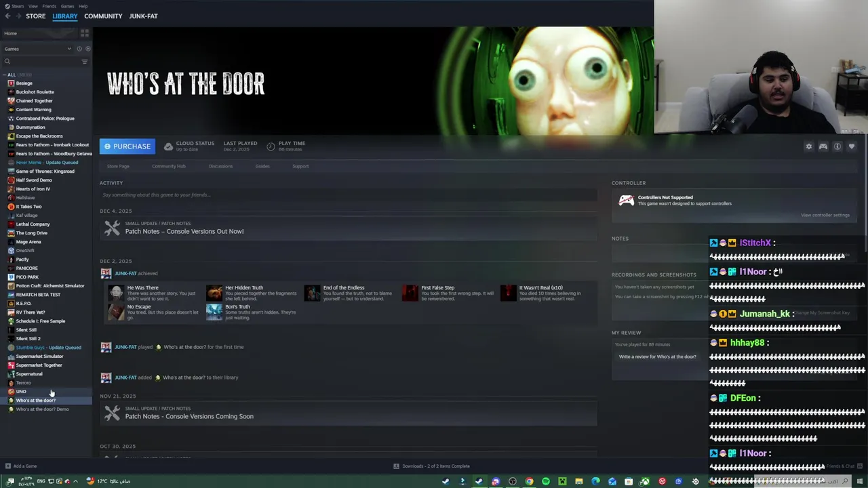868x488 pixels.
Task: Select Chained Together in the list
Action: click(34, 101)
